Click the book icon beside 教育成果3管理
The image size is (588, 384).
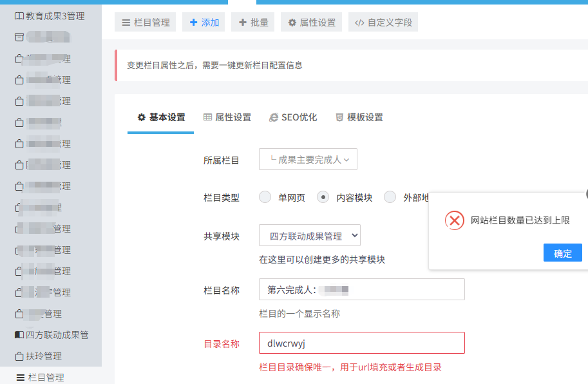coord(19,15)
